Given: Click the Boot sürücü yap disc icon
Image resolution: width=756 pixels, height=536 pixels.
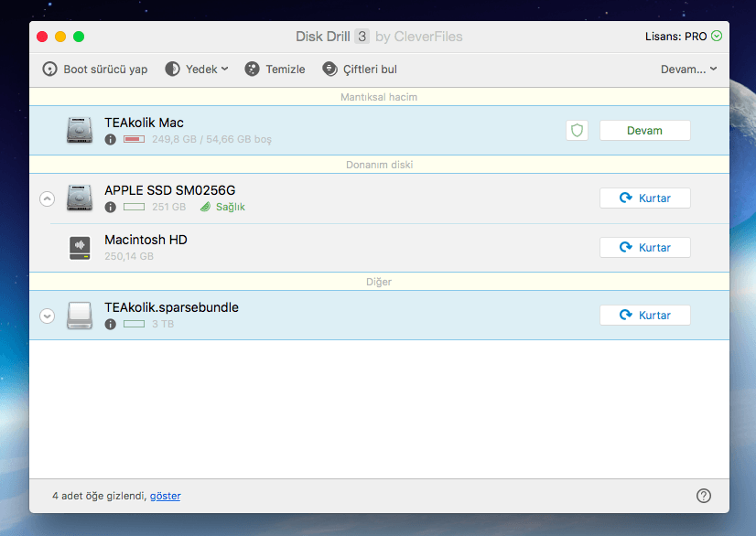Looking at the screenshot, I should (x=49, y=69).
